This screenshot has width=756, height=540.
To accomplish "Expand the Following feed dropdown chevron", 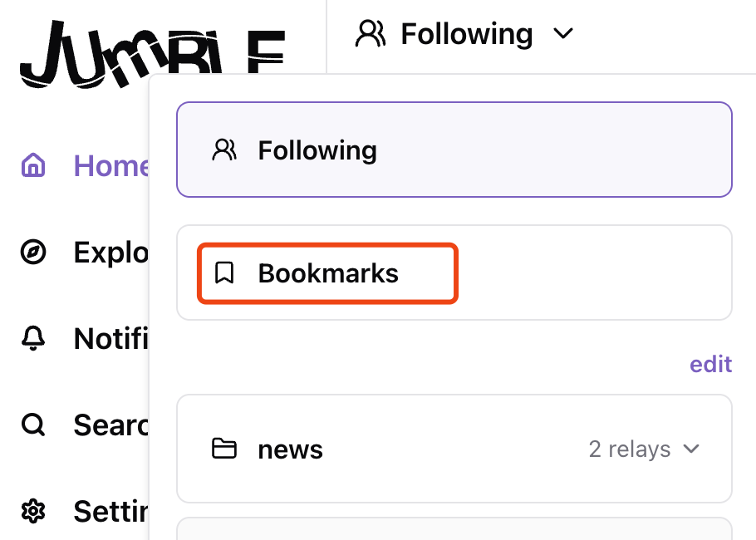I will coord(563,34).
